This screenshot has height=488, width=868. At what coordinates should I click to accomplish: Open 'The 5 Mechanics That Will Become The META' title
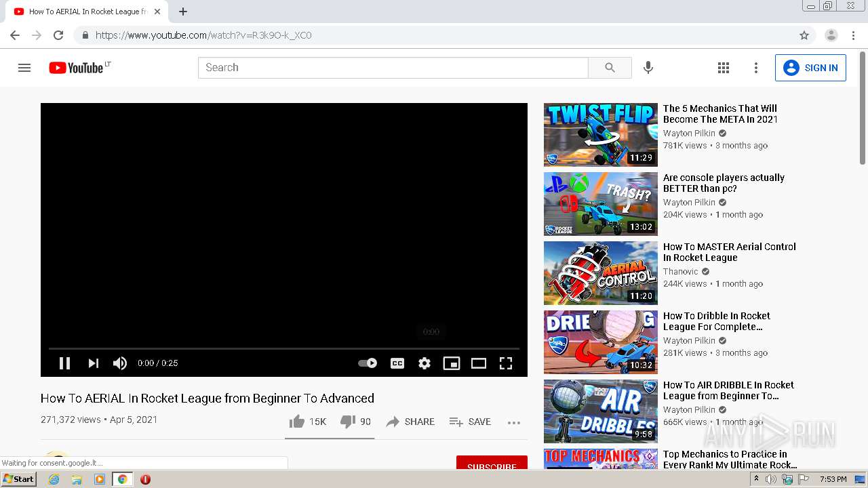(721, 114)
